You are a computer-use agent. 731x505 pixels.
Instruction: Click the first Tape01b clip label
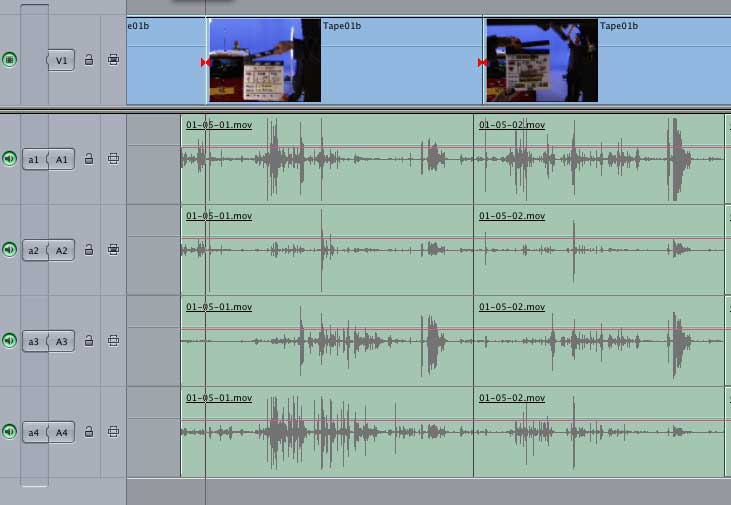[x=342, y=26]
